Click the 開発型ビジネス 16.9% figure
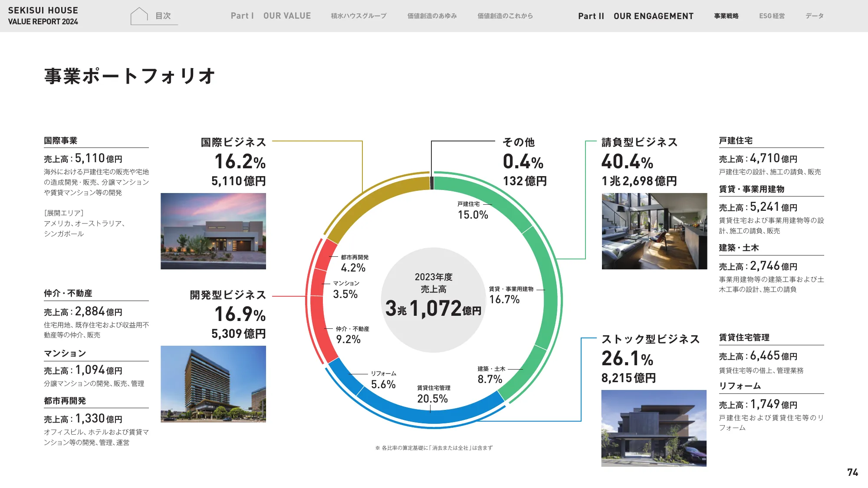 [x=240, y=314]
